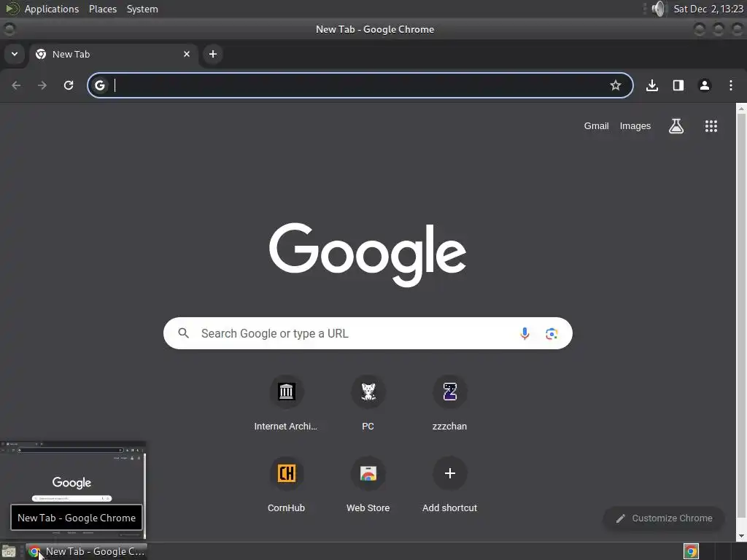
Task: Toggle the side panel icon
Action: tap(678, 85)
